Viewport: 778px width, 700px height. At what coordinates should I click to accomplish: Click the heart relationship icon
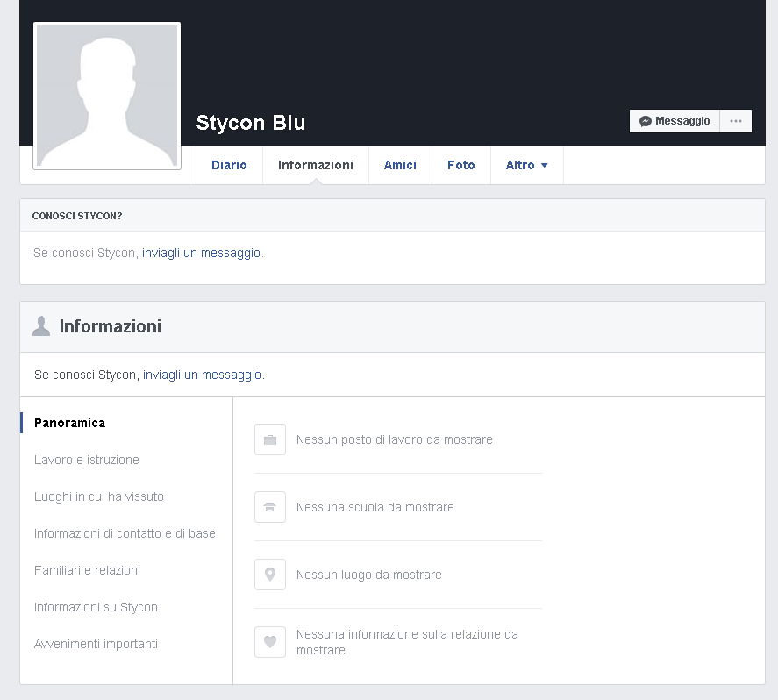pos(270,642)
